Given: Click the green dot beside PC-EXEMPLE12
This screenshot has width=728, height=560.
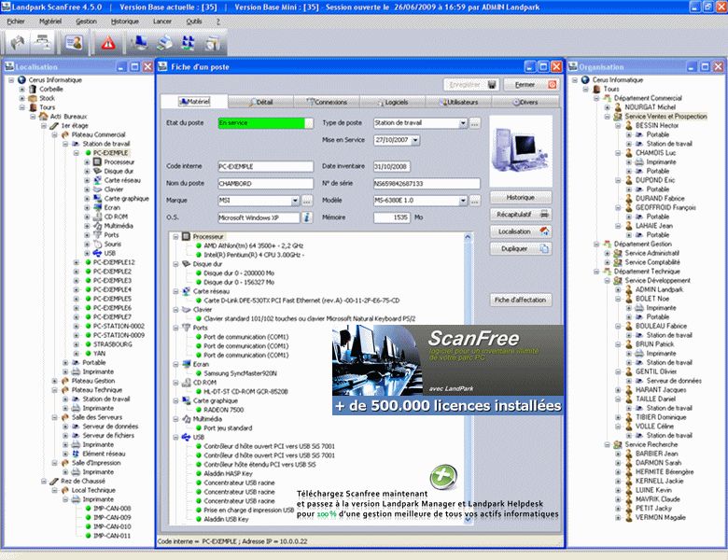Looking at the screenshot, I should tap(88, 262).
